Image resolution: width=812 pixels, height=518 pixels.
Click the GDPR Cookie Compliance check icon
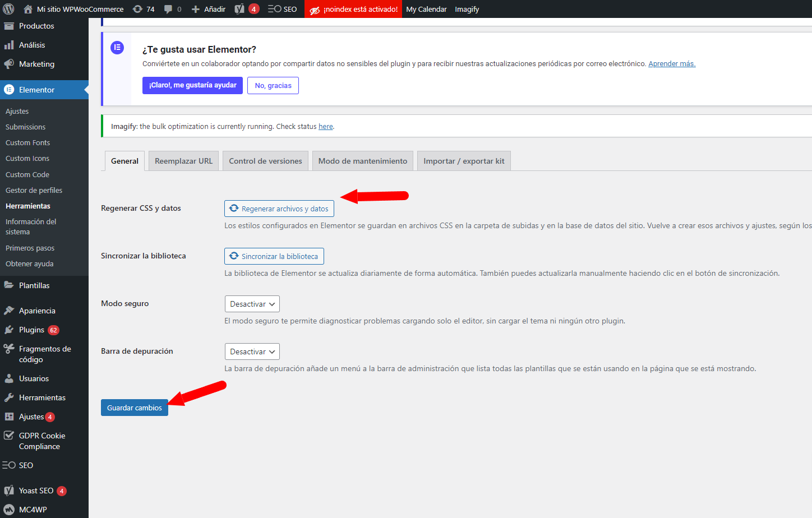click(x=9, y=436)
